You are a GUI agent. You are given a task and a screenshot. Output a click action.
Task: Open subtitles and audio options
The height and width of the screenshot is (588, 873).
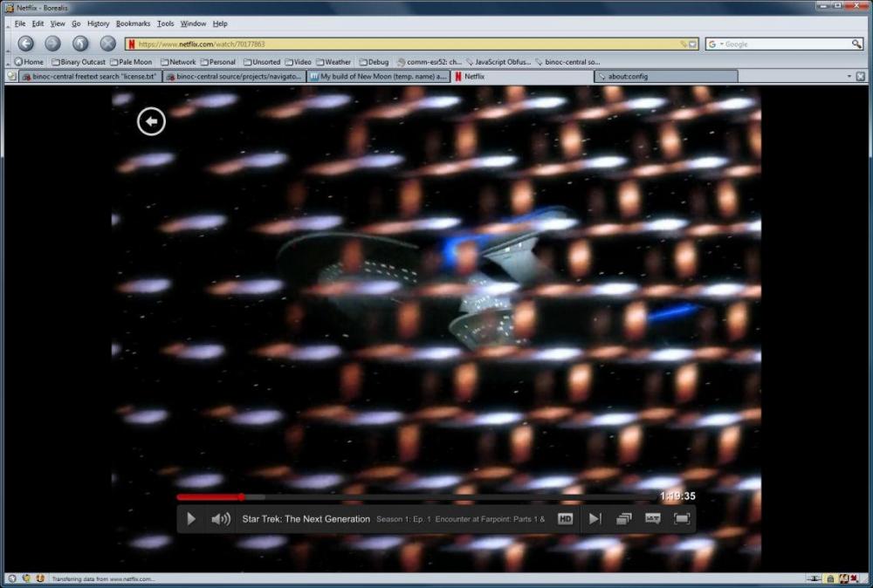click(652, 519)
